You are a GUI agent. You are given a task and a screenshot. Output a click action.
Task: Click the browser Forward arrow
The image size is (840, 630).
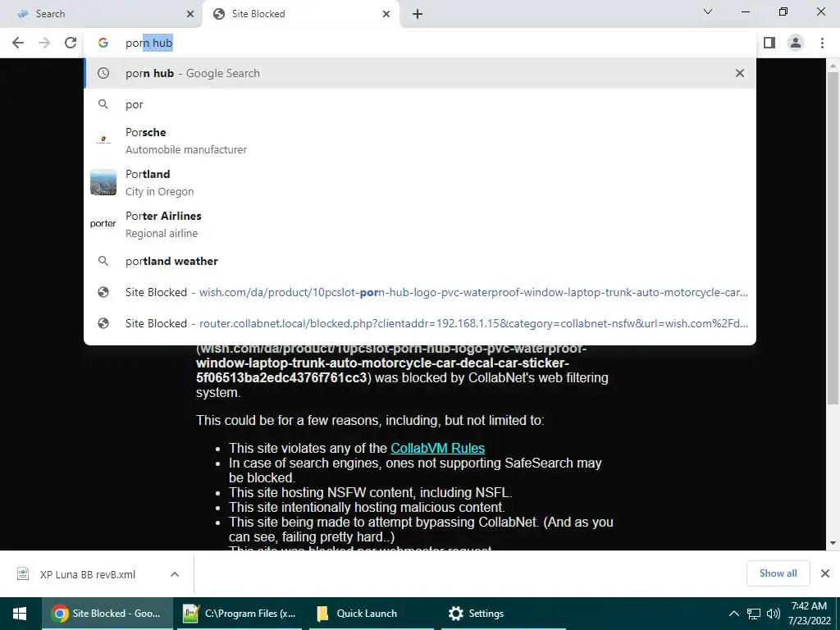[x=44, y=43]
